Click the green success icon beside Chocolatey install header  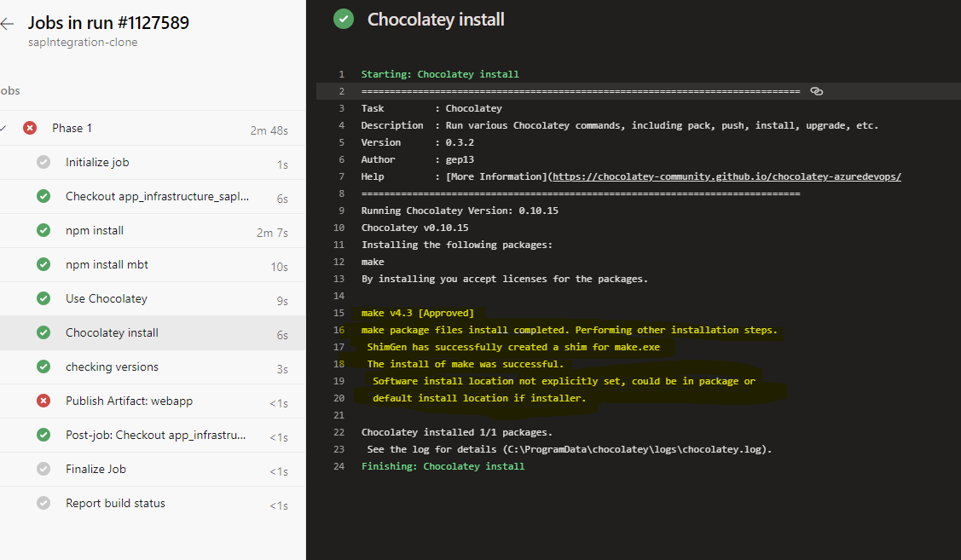pos(344,18)
